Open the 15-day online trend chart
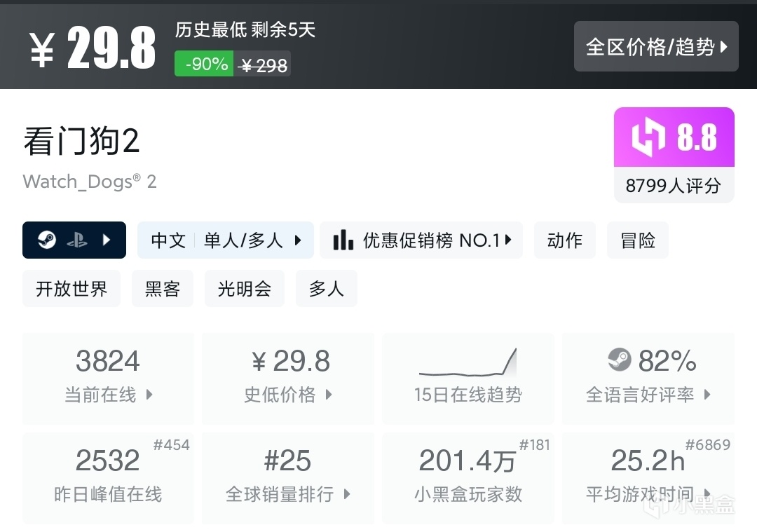The image size is (757, 532). 468,378
